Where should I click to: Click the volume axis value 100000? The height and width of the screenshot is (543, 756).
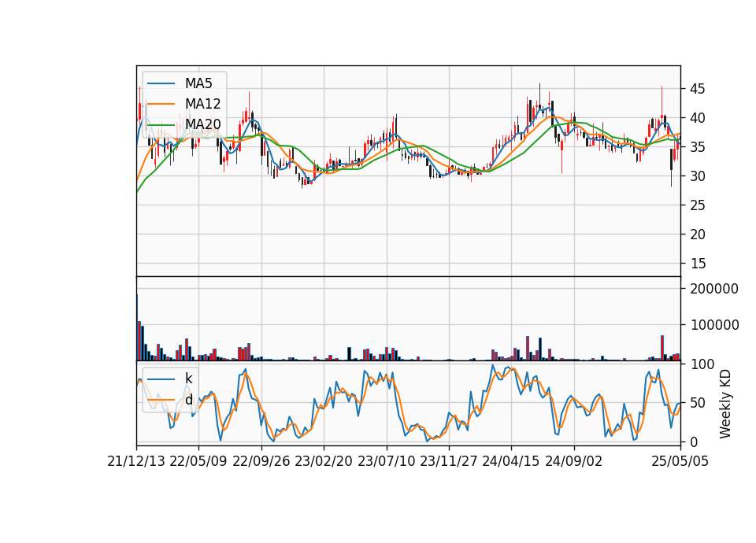[x=714, y=325]
